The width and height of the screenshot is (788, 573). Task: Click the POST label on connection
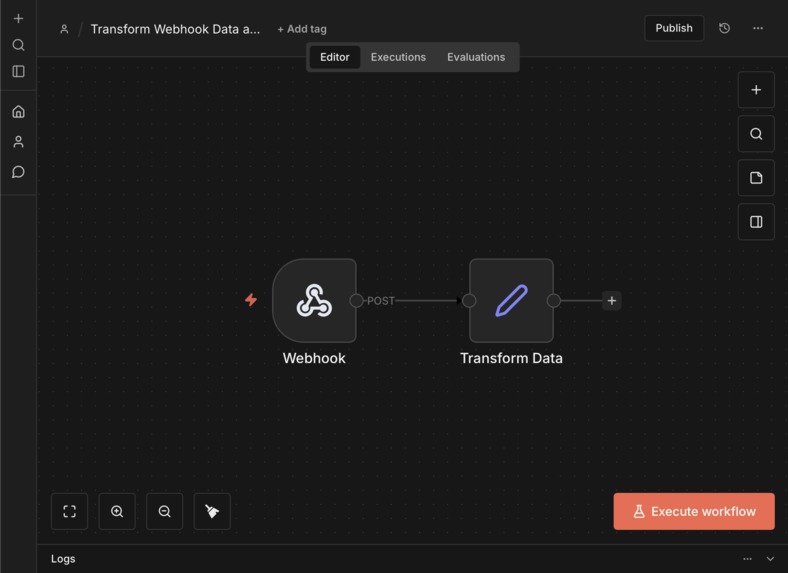click(380, 301)
